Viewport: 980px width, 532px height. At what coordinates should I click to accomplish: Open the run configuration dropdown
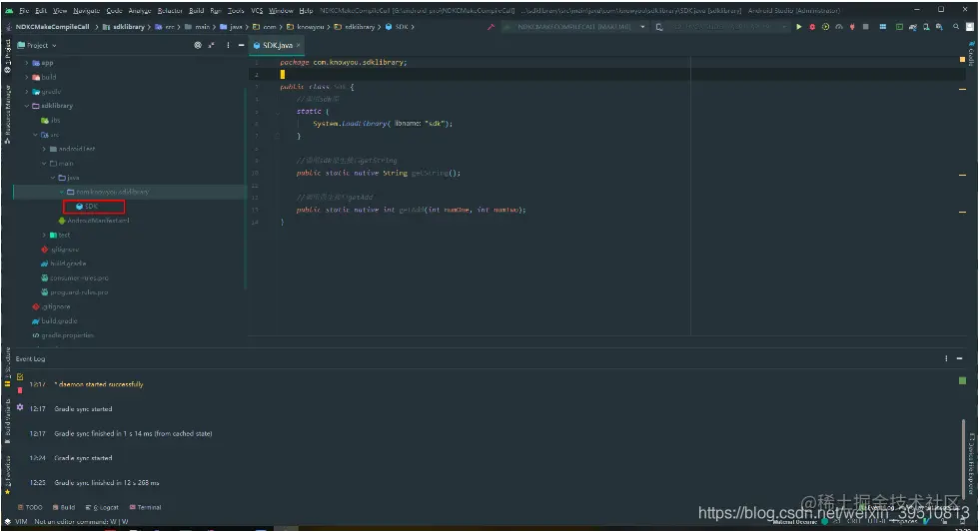click(574, 27)
